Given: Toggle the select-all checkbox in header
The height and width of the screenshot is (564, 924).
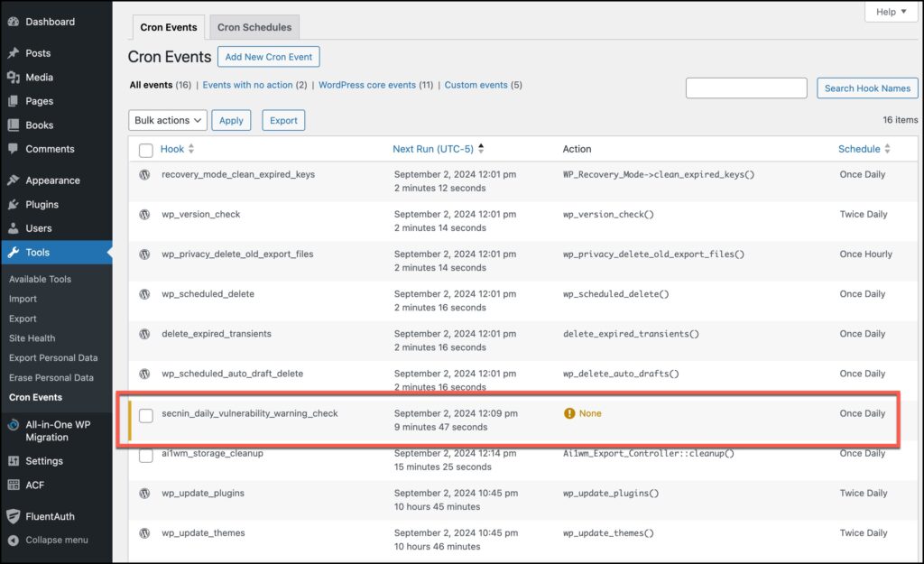Looking at the screenshot, I should point(146,150).
